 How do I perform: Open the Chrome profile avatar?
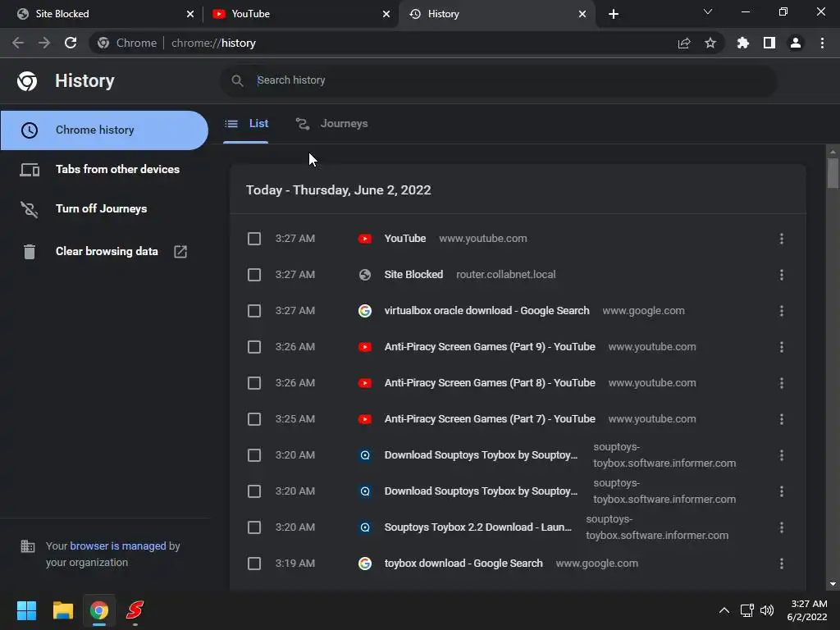[x=796, y=43]
